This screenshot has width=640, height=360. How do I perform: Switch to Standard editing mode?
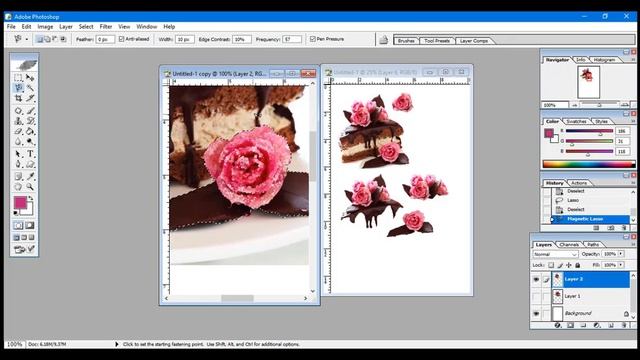point(18,225)
